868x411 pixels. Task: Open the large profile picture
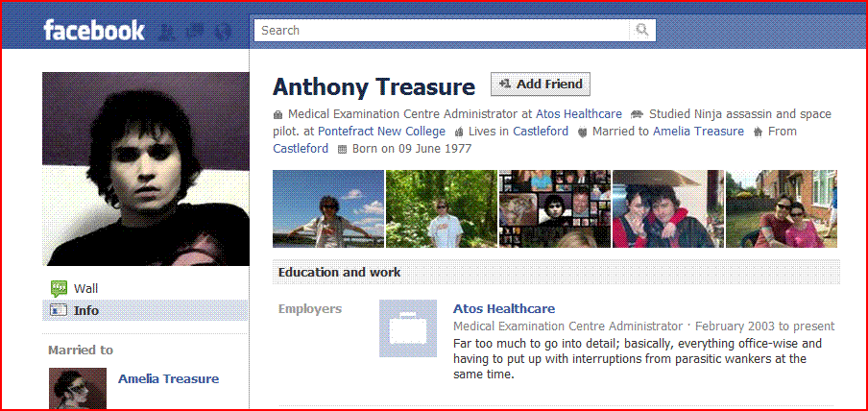coord(146,169)
